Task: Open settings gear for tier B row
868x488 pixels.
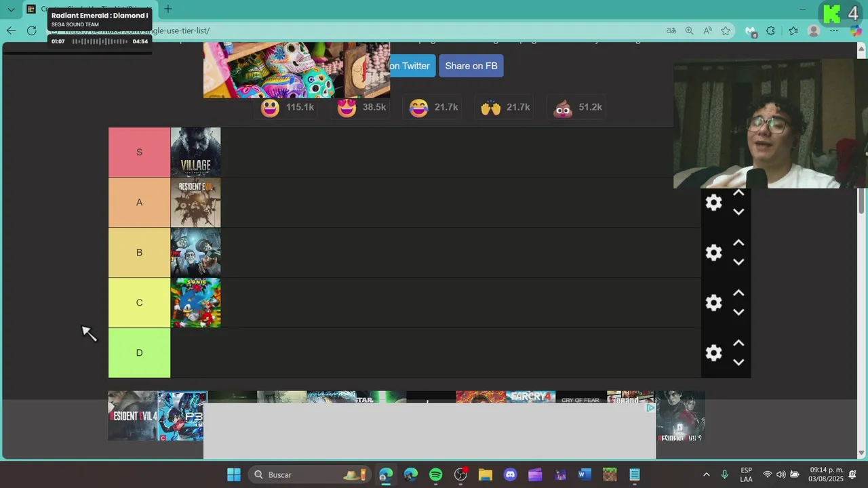Action: tap(713, 253)
